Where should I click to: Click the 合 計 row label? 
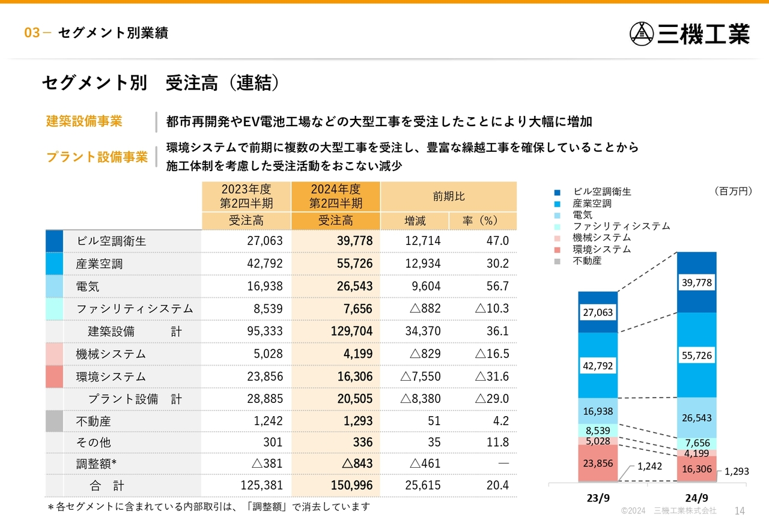coord(107,486)
